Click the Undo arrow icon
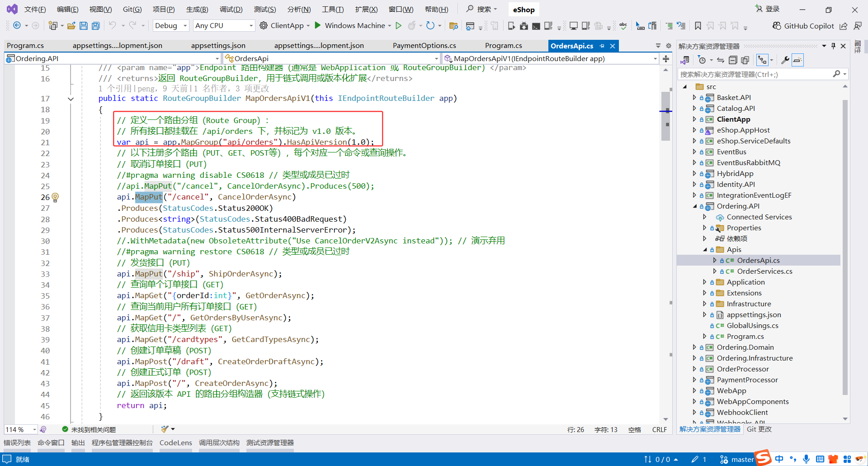This screenshot has height=466, width=868. [113, 26]
